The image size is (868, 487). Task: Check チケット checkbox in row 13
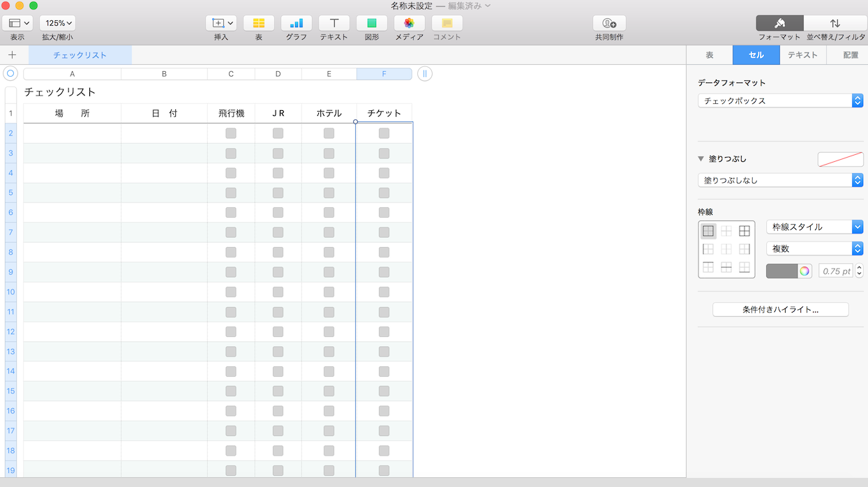[384, 352]
